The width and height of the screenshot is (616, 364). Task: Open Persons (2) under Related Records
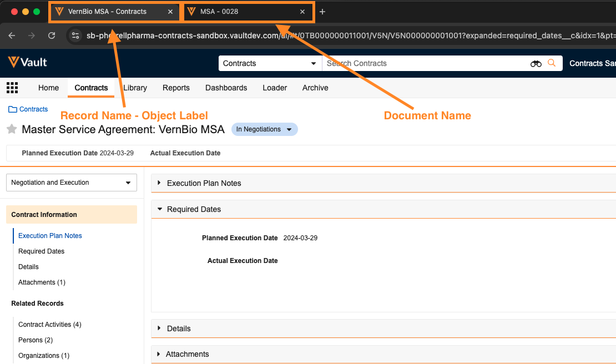click(35, 340)
